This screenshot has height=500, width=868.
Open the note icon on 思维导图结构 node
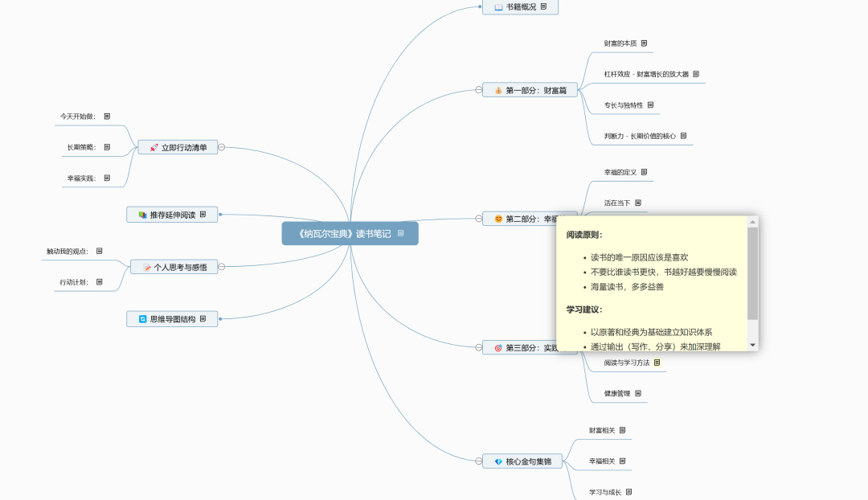(x=203, y=319)
